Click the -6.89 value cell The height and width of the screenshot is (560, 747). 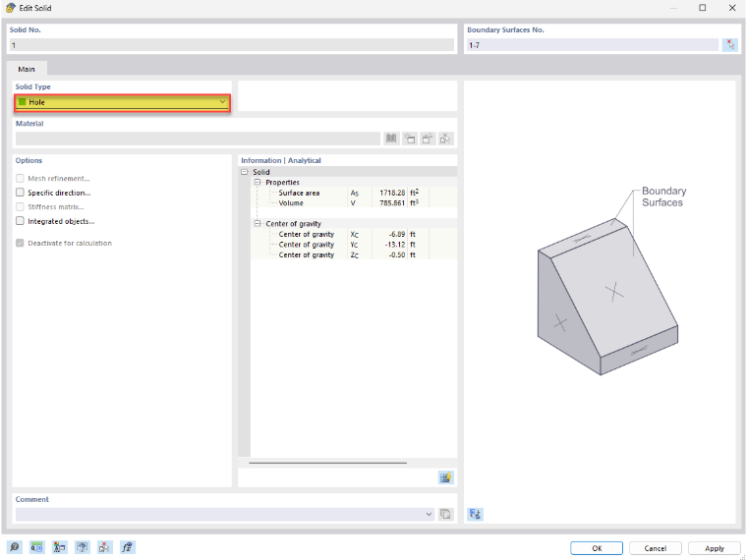(x=396, y=234)
